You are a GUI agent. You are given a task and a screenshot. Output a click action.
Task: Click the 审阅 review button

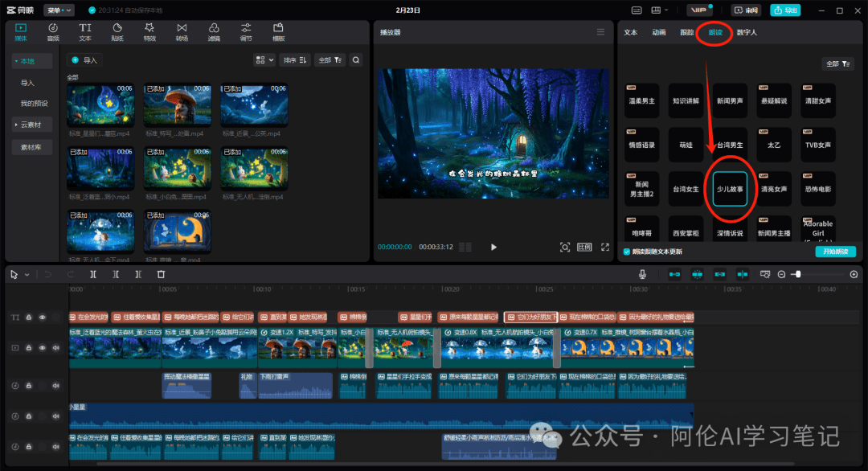746,10
